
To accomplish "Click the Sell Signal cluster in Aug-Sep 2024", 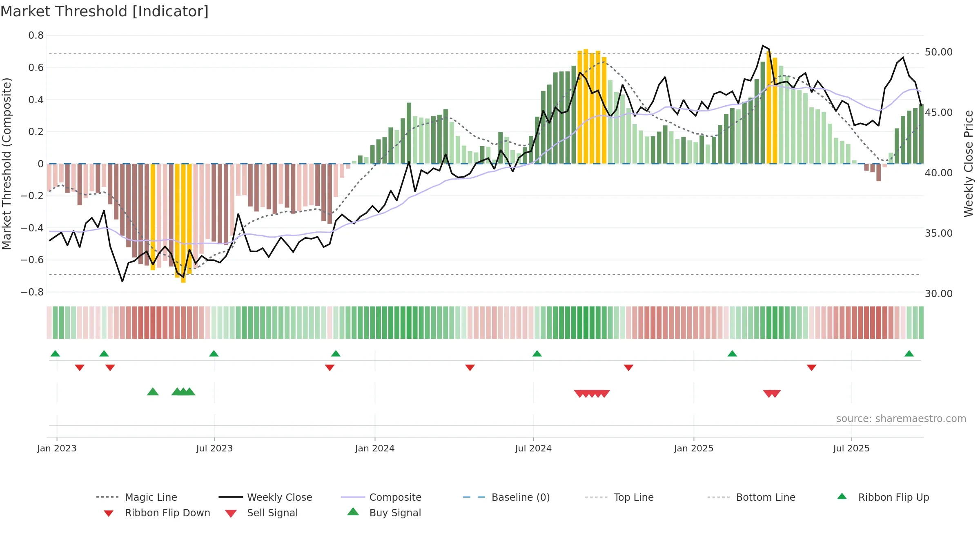I will [592, 393].
